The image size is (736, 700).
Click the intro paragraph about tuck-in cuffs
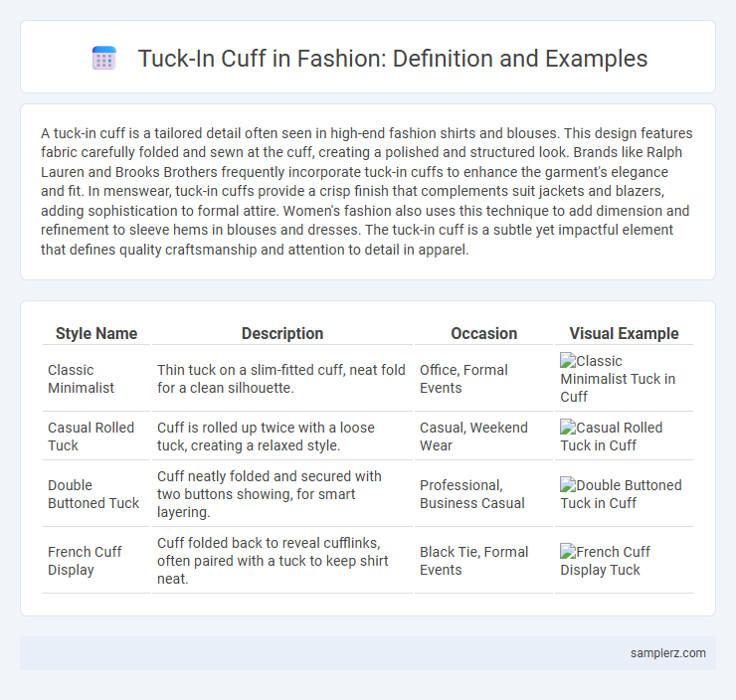point(367,192)
